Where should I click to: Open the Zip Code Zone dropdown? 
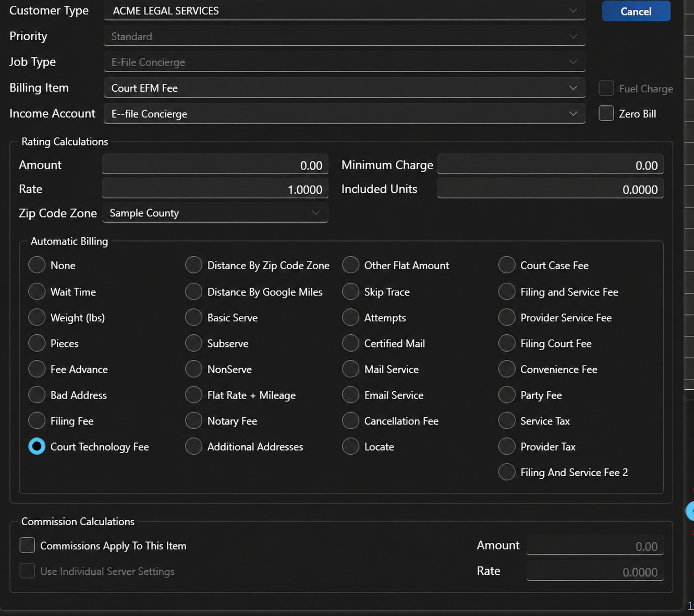[215, 213]
